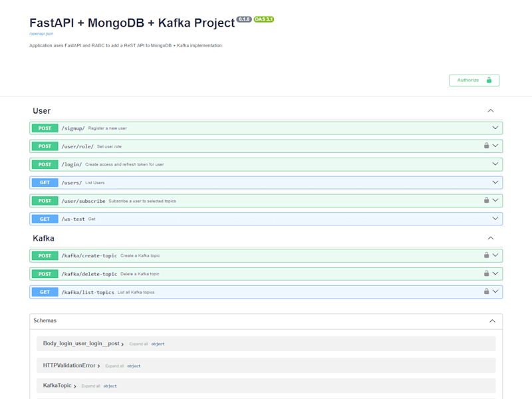This screenshot has width=532, height=399.
Task: Click the POST badge of /login/
Action: (x=45, y=164)
